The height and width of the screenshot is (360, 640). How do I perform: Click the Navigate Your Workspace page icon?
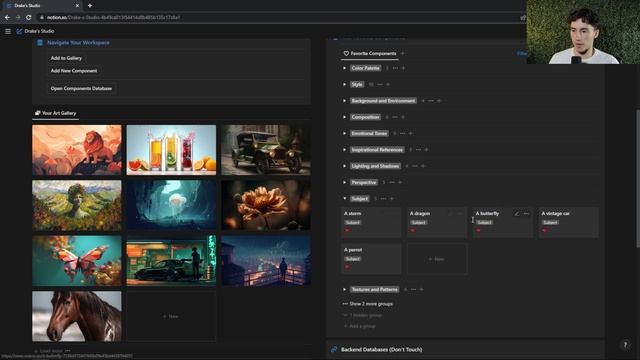[40, 42]
